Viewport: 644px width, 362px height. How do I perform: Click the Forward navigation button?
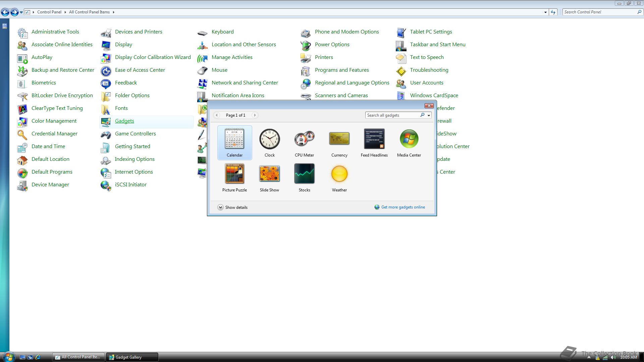[14, 12]
